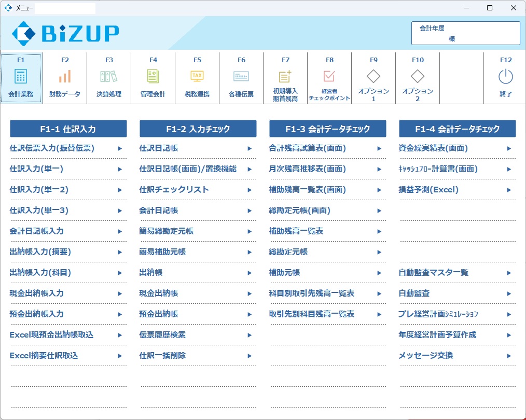
Task: Open プレ経営計画ｼﾐｭﾚｰｼｮﾝ
Action: coord(438,314)
